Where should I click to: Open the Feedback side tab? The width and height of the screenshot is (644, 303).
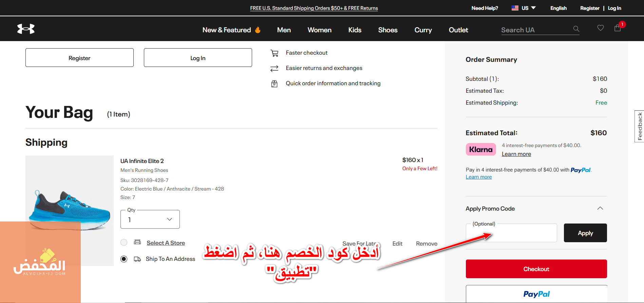point(639,126)
